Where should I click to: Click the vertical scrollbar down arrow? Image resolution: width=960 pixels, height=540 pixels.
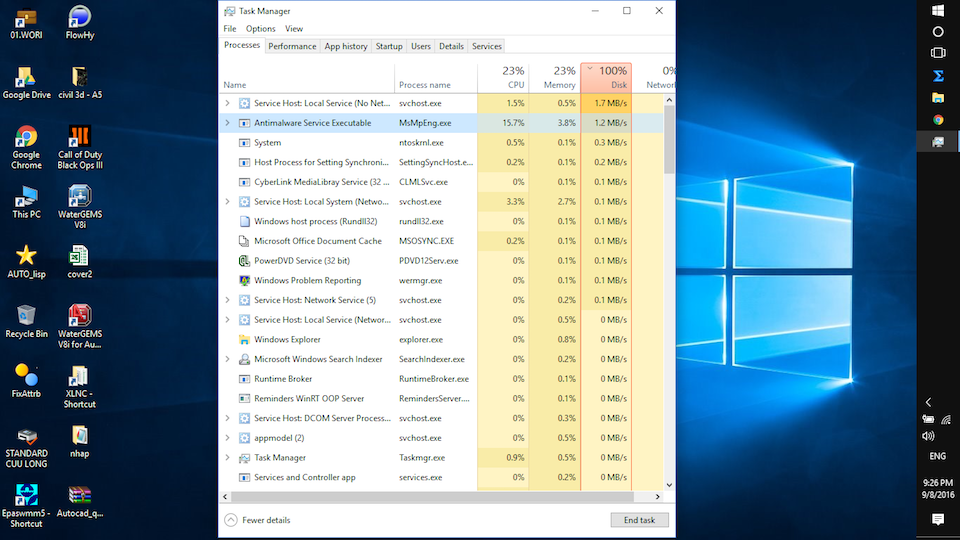(669, 485)
